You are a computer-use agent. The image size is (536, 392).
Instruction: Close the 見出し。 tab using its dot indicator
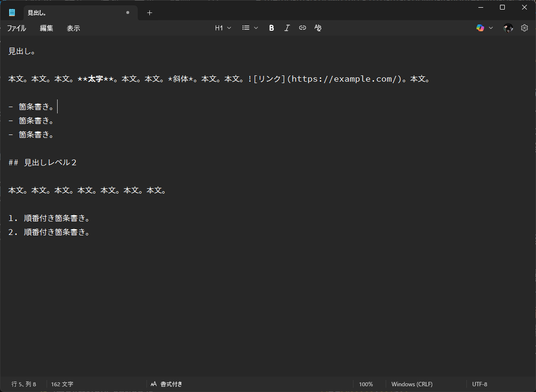pos(127,12)
